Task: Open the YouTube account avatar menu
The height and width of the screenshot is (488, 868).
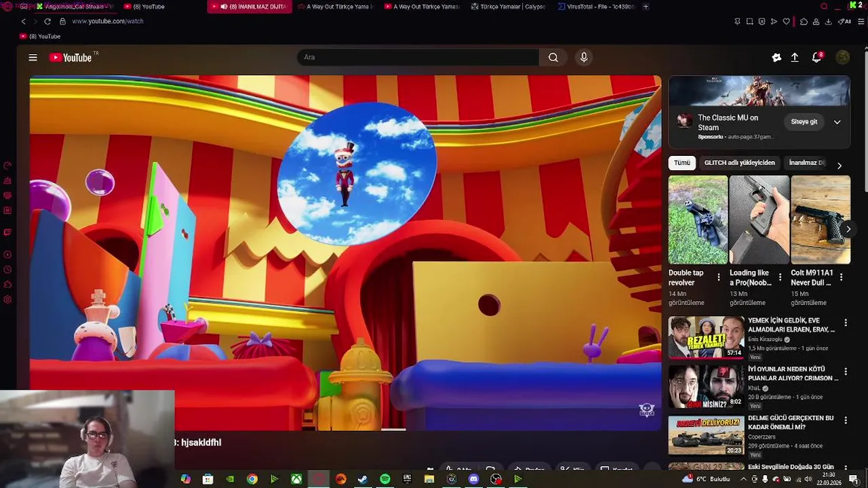Action: (x=843, y=58)
